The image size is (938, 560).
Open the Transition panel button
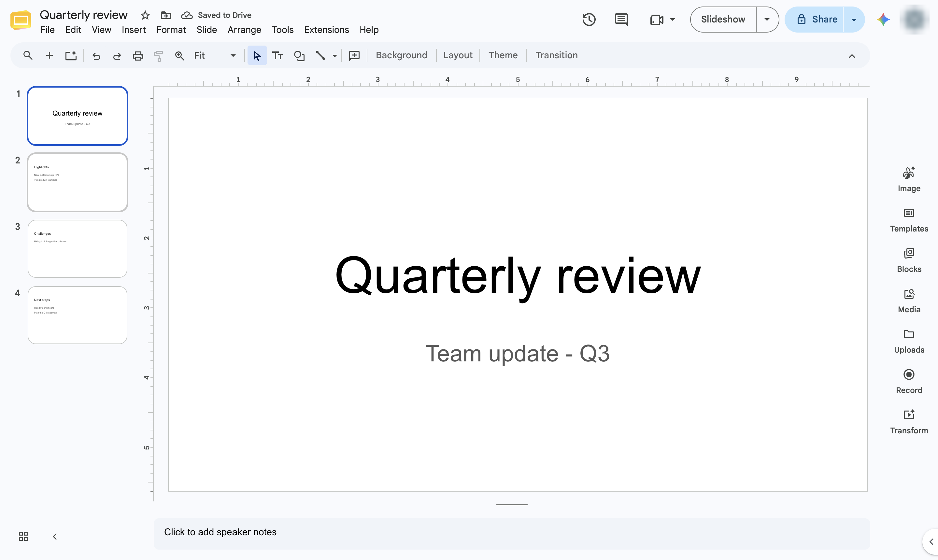click(556, 55)
